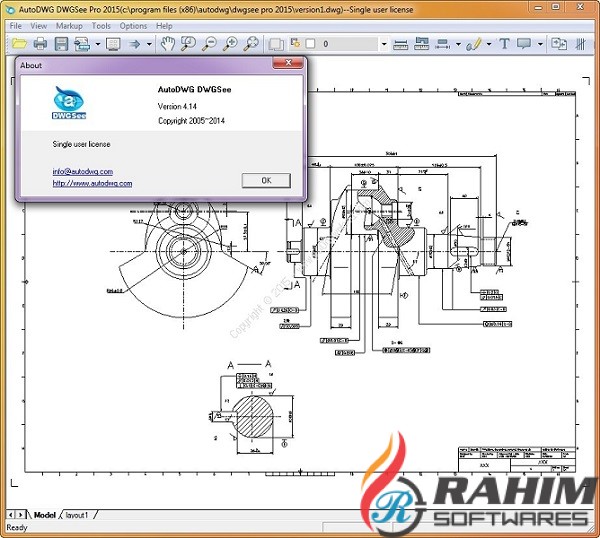This screenshot has width=600, height=538.
Task: Switch to the layout1 tab
Action: 77,515
